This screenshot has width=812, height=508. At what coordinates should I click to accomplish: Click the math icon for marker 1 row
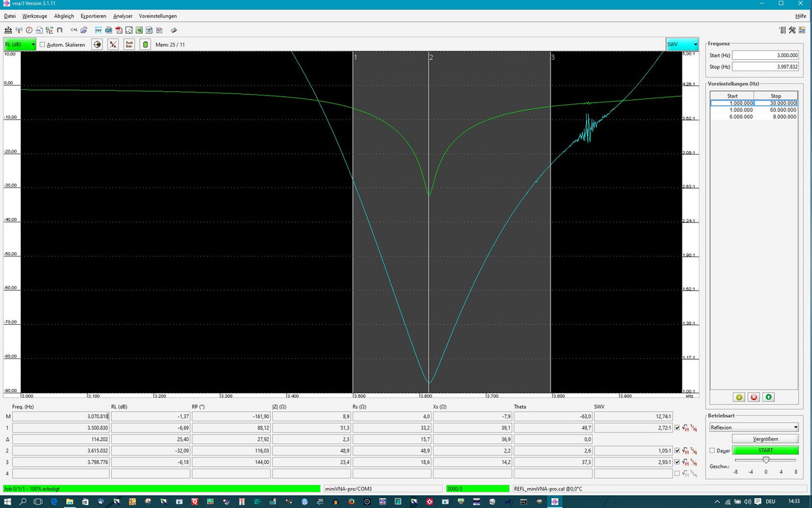[686, 427]
